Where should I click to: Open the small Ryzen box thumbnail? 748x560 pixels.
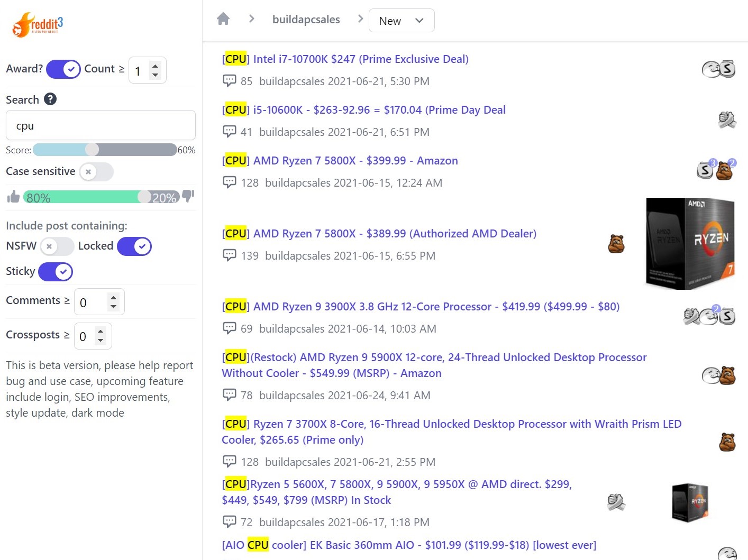690,502
